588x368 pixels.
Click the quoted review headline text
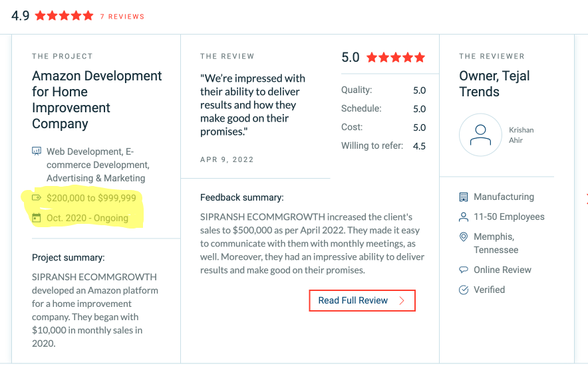(x=253, y=105)
